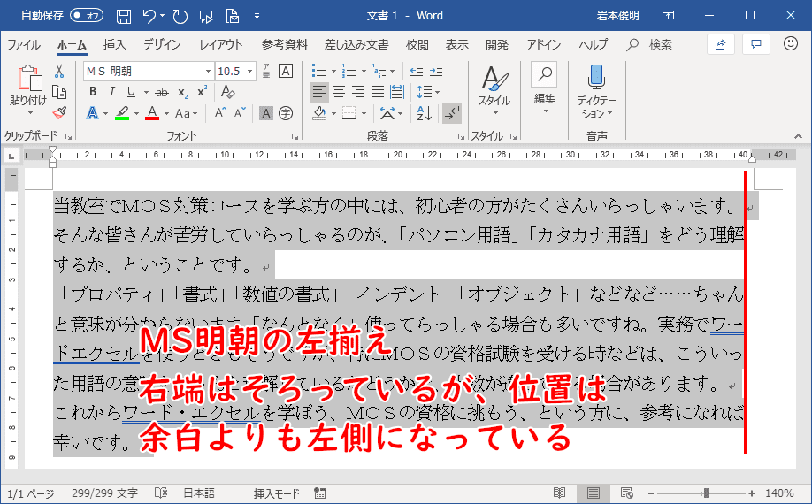Toggle Underline formatting
812x504 pixels.
click(x=131, y=92)
